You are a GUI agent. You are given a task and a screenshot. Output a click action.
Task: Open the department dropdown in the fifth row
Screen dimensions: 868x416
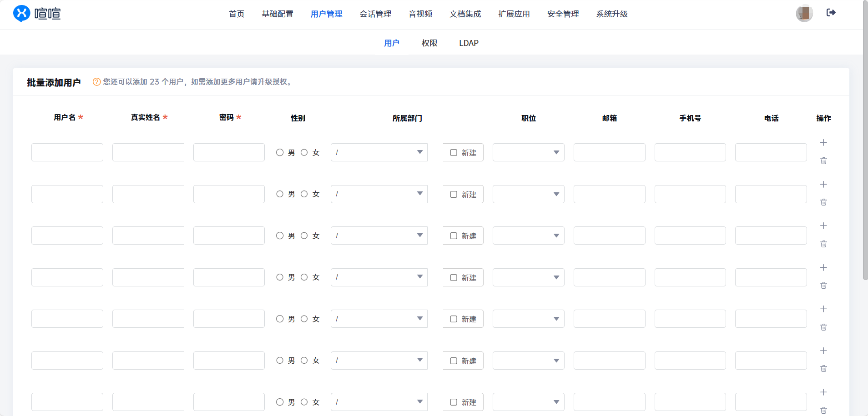tap(379, 319)
